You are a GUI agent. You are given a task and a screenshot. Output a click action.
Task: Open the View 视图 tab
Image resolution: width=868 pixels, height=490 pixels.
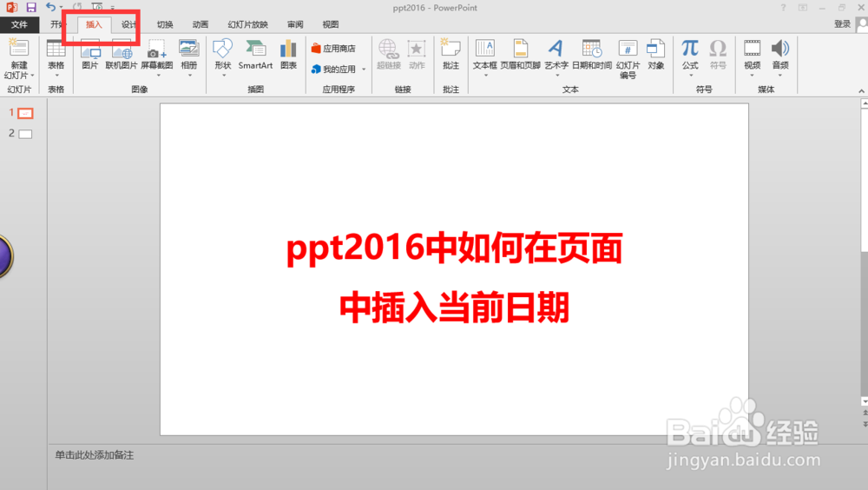tap(331, 24)
